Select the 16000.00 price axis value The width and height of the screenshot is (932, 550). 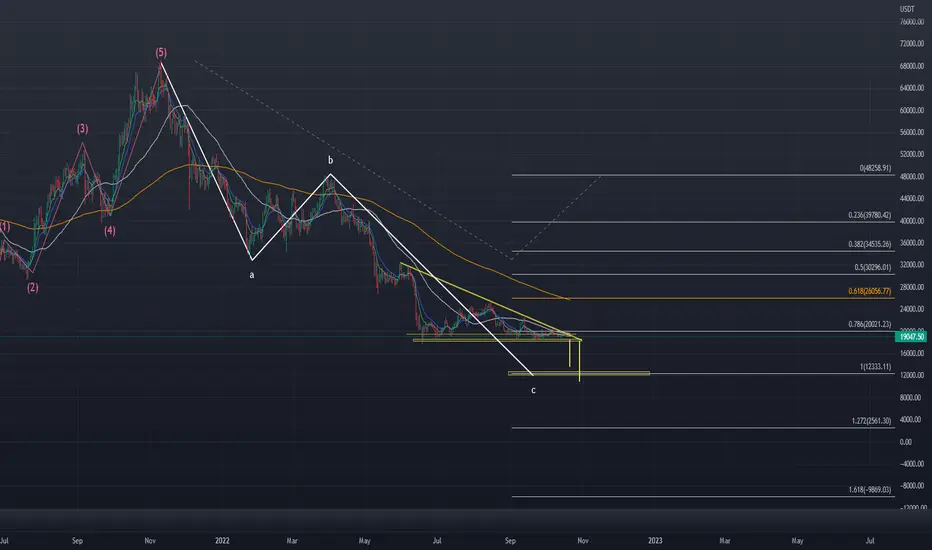[x=912, y=353]
